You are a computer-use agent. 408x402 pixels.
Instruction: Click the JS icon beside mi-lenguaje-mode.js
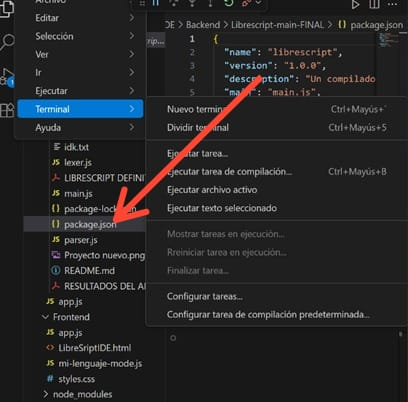coord(50,363)
